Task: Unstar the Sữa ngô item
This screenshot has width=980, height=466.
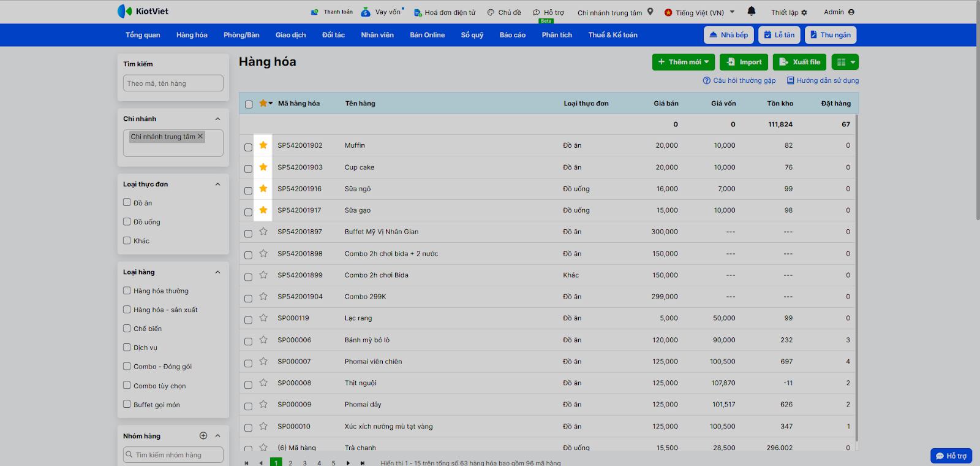Action: pyautogui.click(x=263, y=188)
